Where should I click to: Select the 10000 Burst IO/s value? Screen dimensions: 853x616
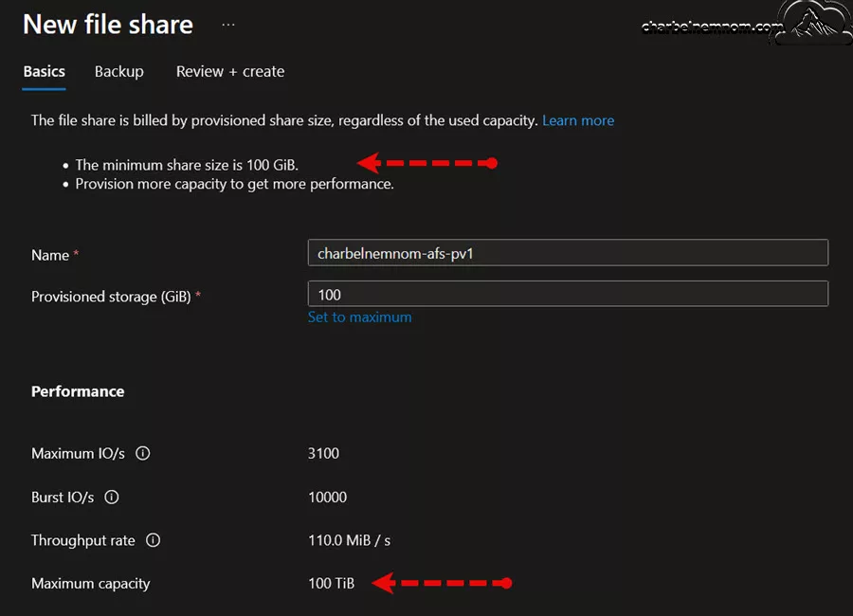tap(328, 498)
